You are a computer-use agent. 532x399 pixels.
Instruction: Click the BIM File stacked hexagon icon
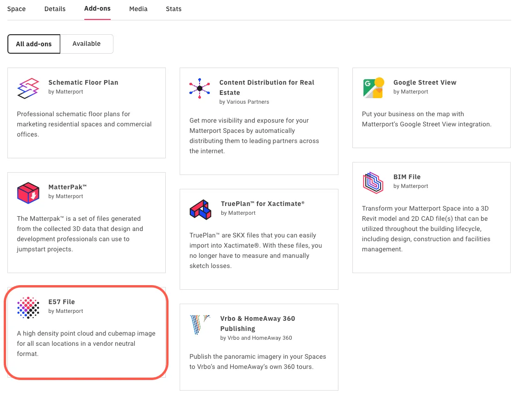(x=373, y=182)
